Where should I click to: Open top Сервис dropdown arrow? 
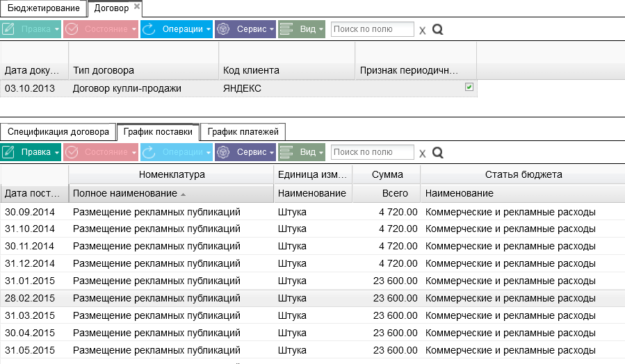pyautogui.click(x=272, y=29)
